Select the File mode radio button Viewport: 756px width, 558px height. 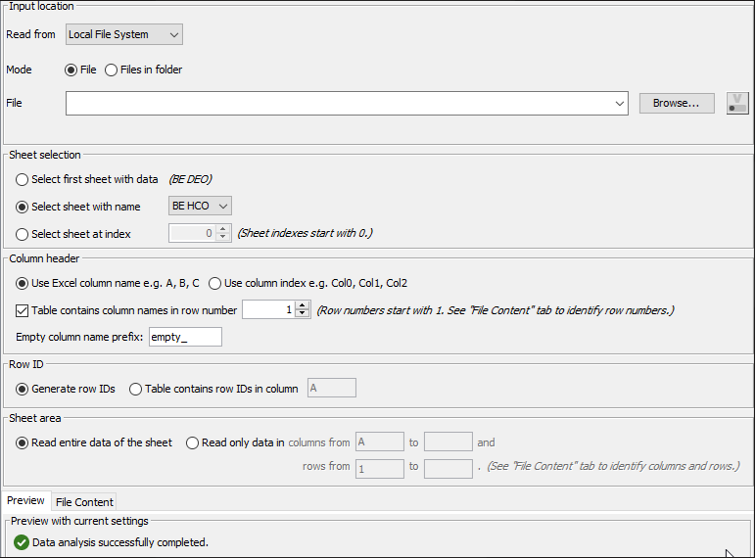[x=71, y=70]
